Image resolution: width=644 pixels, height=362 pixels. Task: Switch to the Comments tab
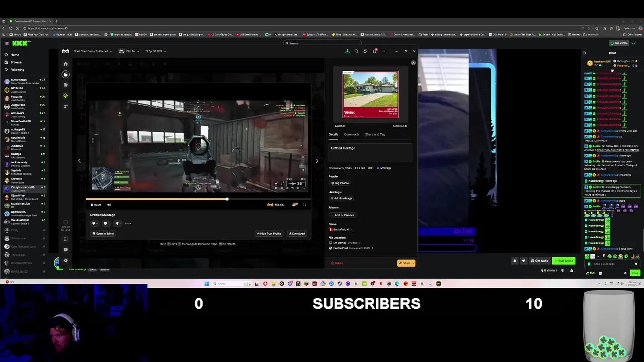[352, 134]
